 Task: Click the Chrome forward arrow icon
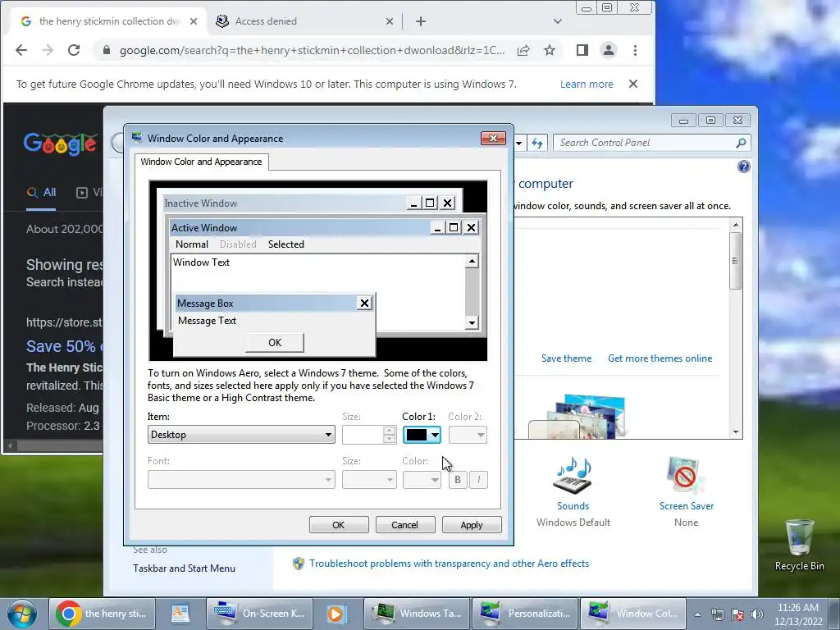[x=48, y=50]
